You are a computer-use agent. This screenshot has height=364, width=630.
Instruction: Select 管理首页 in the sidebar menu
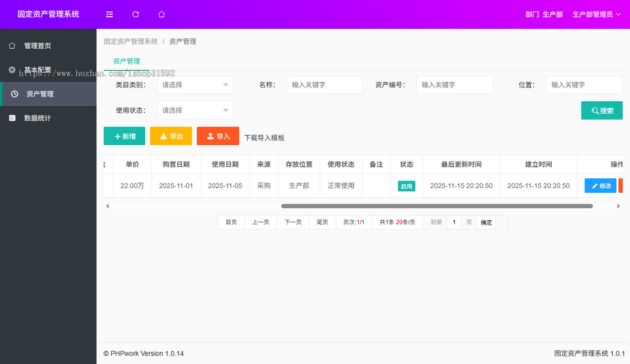(x=37, y=46)
